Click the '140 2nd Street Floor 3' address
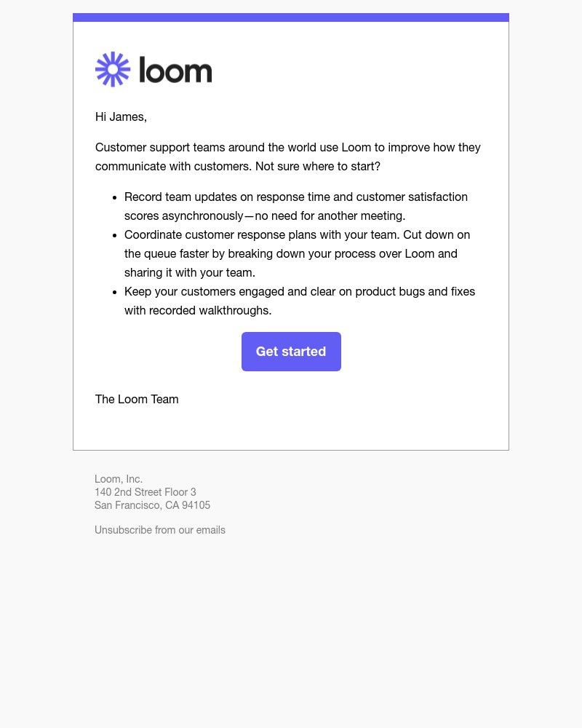 (145, 491)
